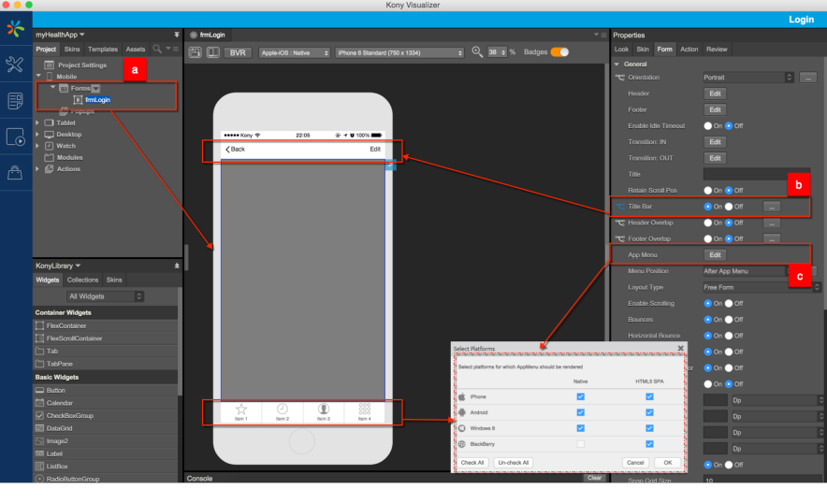Set Header Overlap to On
The height and width of the screenshot is (504, 827).
pyautogui.click(x=708, y=223)
